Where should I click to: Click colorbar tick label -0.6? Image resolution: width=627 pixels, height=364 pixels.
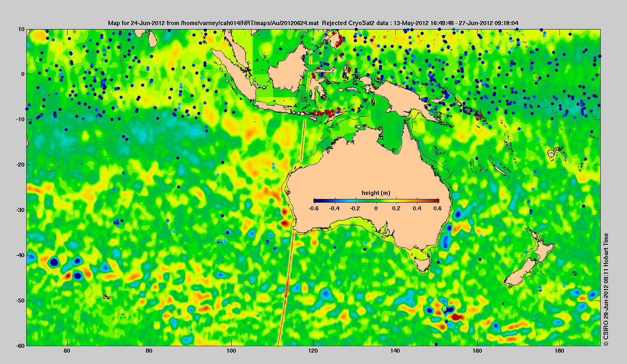click(x=313, y=208)
